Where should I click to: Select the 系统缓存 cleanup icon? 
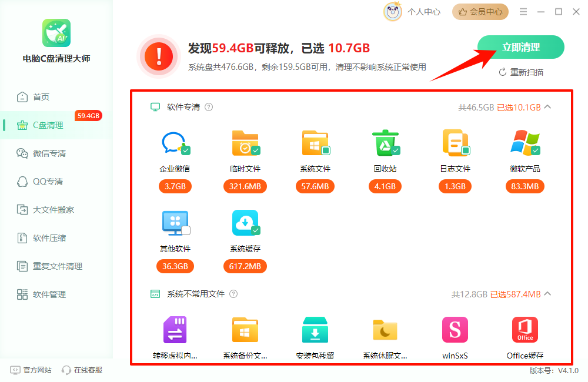245,223
